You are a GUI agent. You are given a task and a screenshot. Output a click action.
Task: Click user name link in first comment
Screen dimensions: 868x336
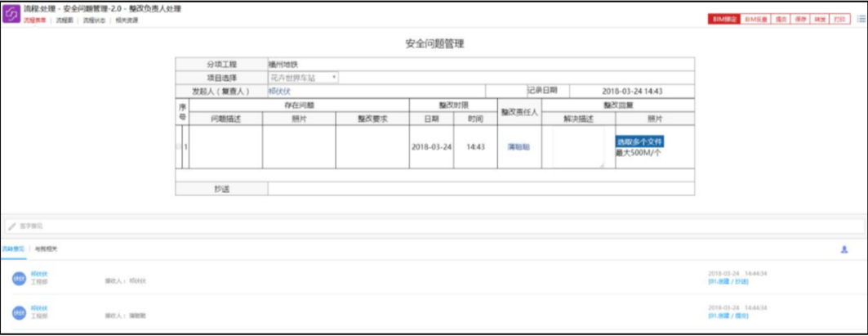[x=39, y=273]
